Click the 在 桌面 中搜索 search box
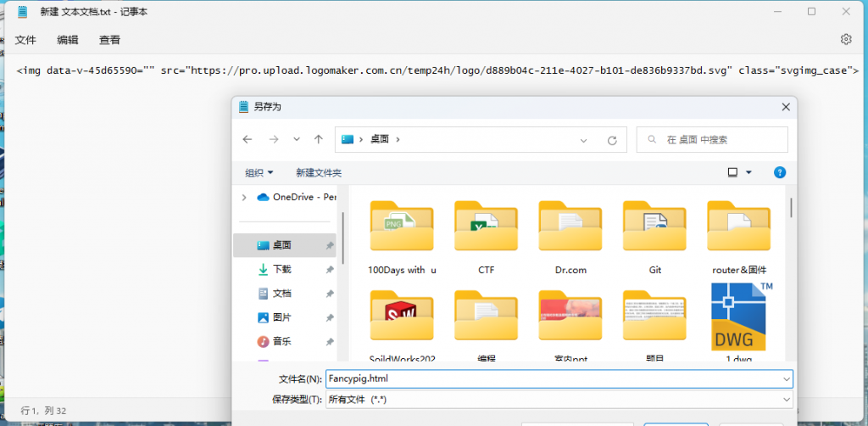Screen dimensions: 868x426 712,140
